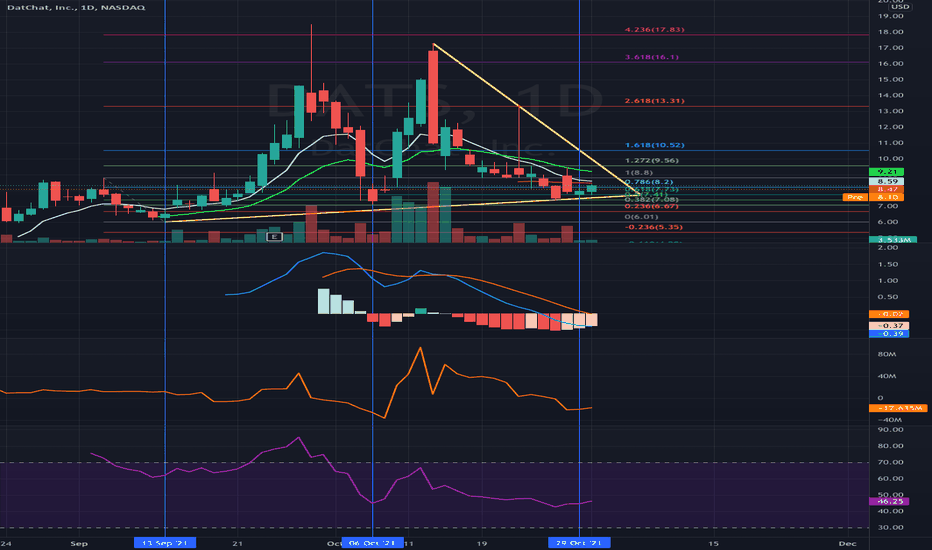
Task: Select the 0.786(8.2) Fibonacci level label
Action: 648,182
